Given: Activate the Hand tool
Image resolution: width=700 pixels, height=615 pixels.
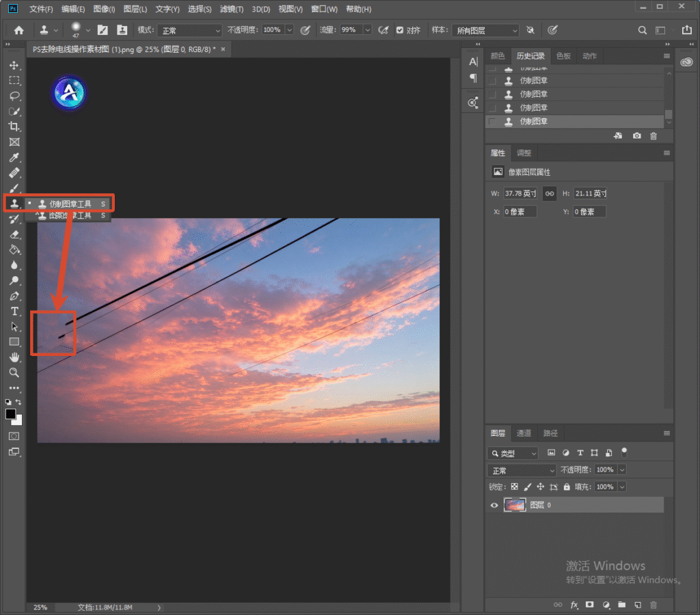Looking at the screenshot, I should pos(14,357).
